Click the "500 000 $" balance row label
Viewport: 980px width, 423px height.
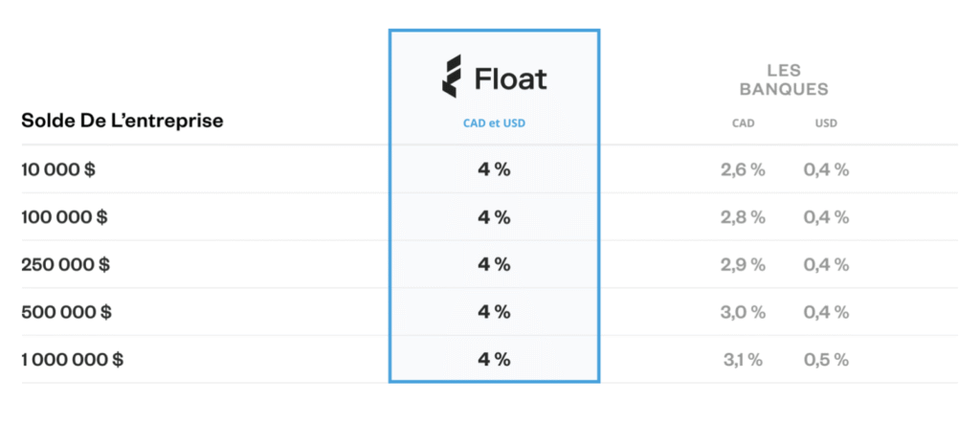point(67,312)
